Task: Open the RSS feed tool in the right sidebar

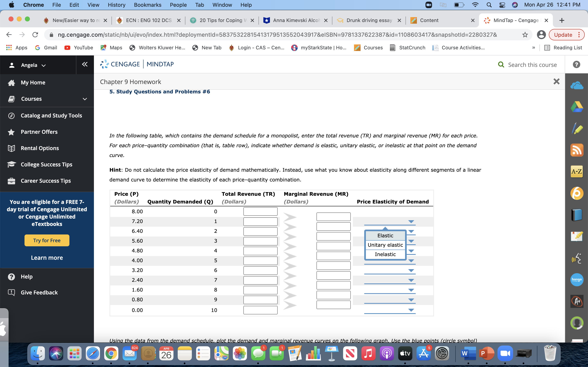Action: (x=577, y=150)
